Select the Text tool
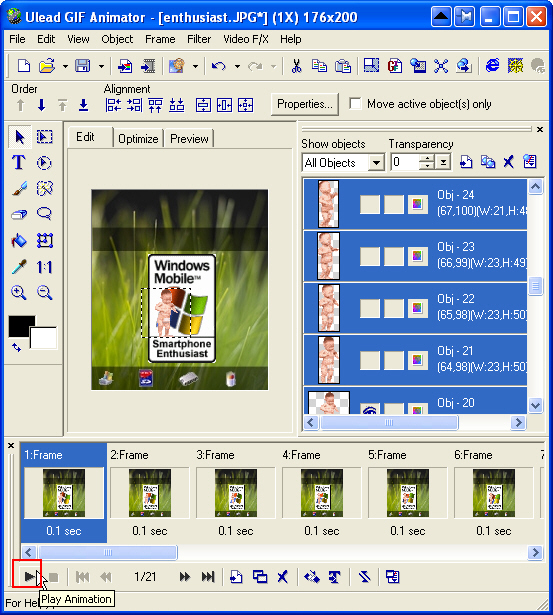Viewport: 553px width, 615px height. click(18, 162)
